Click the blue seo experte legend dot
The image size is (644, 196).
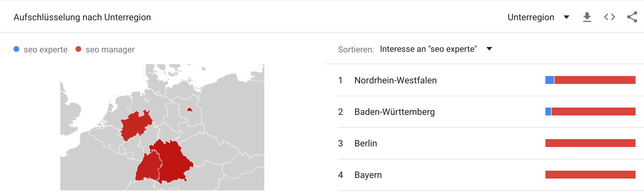[16, 49]
